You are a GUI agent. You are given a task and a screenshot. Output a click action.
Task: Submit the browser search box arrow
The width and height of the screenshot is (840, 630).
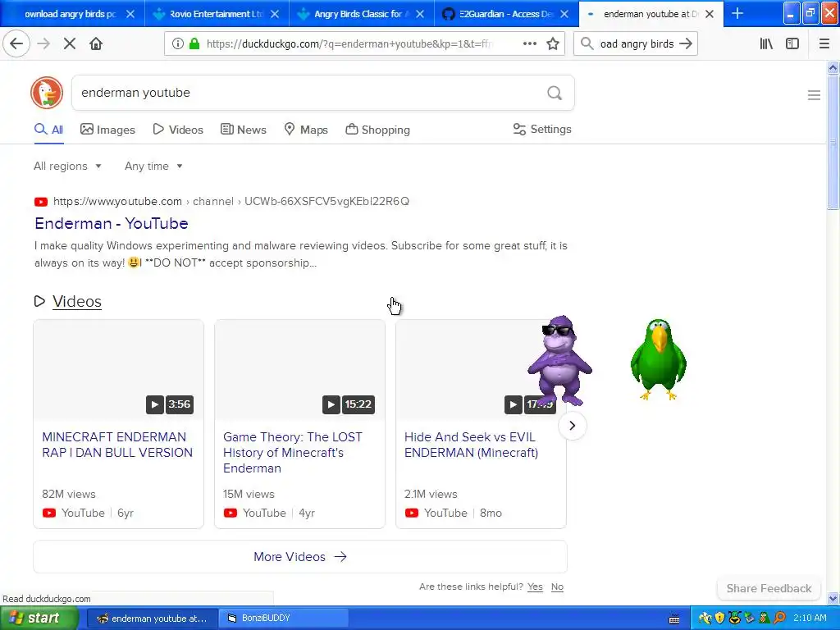(x=686, y=44)
